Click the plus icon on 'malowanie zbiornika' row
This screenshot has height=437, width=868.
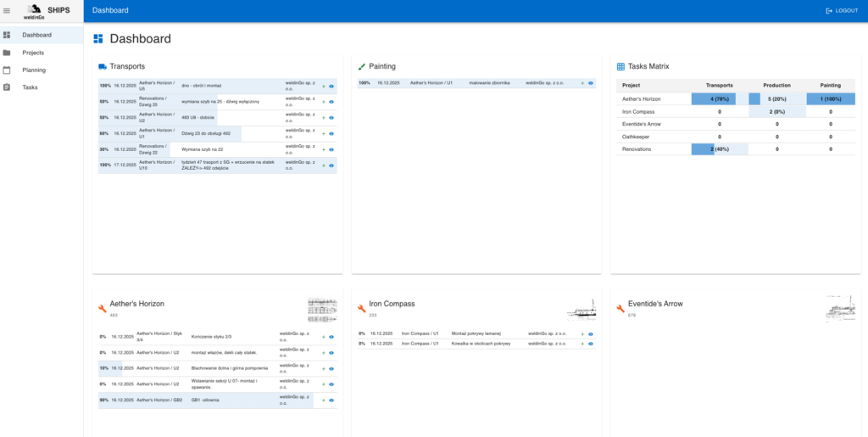point(582,83)
